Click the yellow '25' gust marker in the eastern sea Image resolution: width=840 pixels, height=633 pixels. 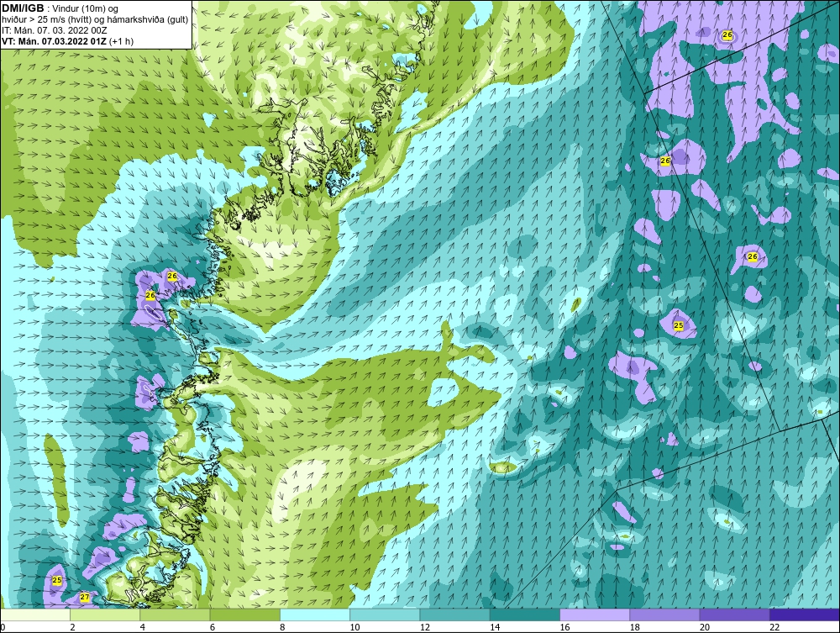tap(678, 325)
